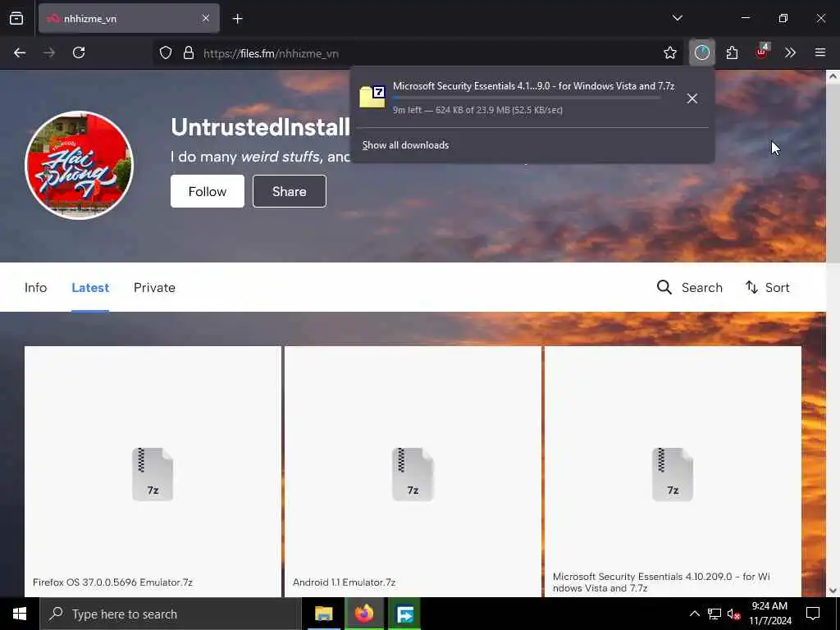This screenshot has height=630, width=840.
Task: Open Firefox View icon
Action: pyautogui.click(x=16, y=18)
